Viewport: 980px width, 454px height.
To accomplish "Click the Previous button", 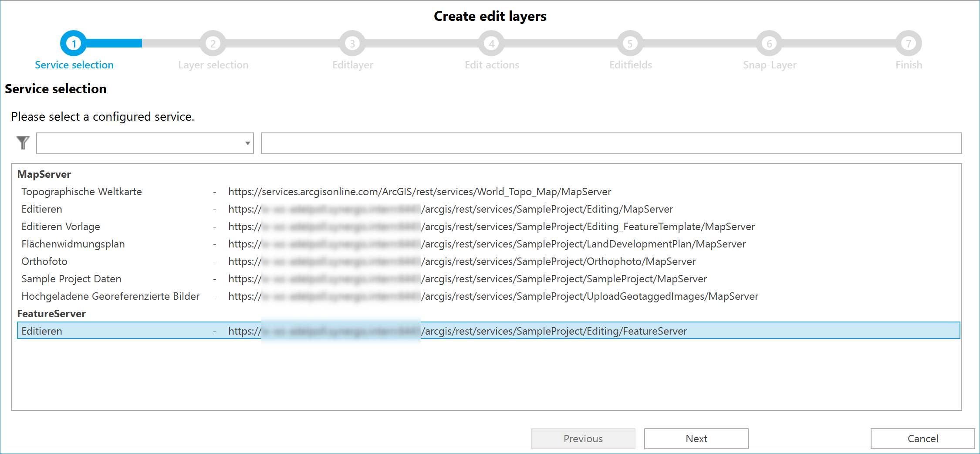I will pyautogui.click(x=583, y=438).
